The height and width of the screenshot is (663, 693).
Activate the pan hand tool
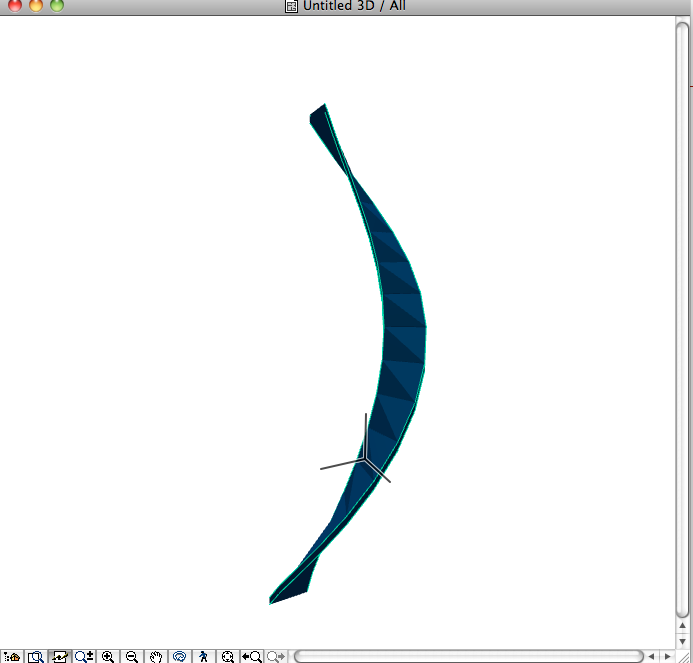pyautogui.click(x=156, y=656)
